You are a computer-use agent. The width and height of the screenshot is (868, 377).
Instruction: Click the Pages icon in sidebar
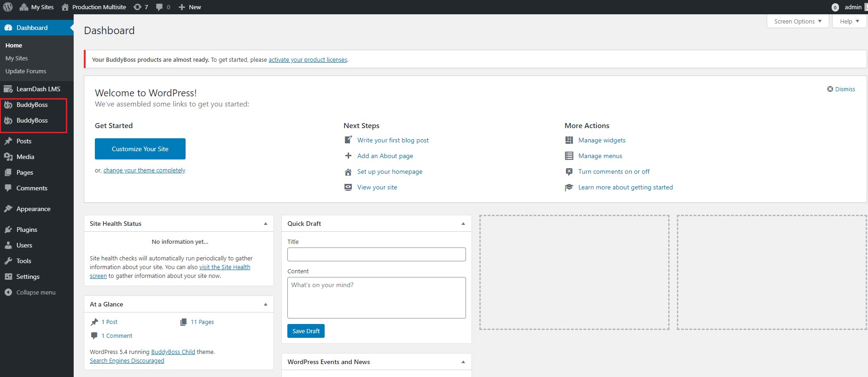8,172
